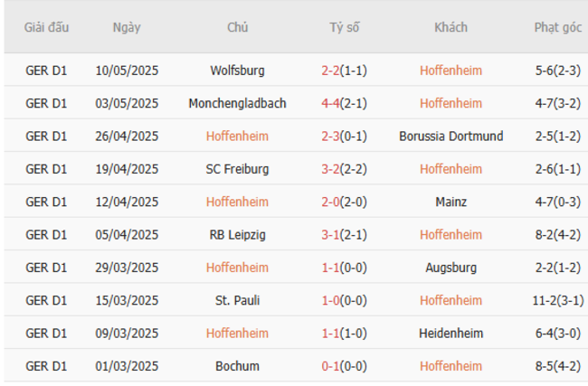The width and height of the screenshot is (588, 386).
Task: Click the Wolfsburg team name
Action: [x=237, y=71]
